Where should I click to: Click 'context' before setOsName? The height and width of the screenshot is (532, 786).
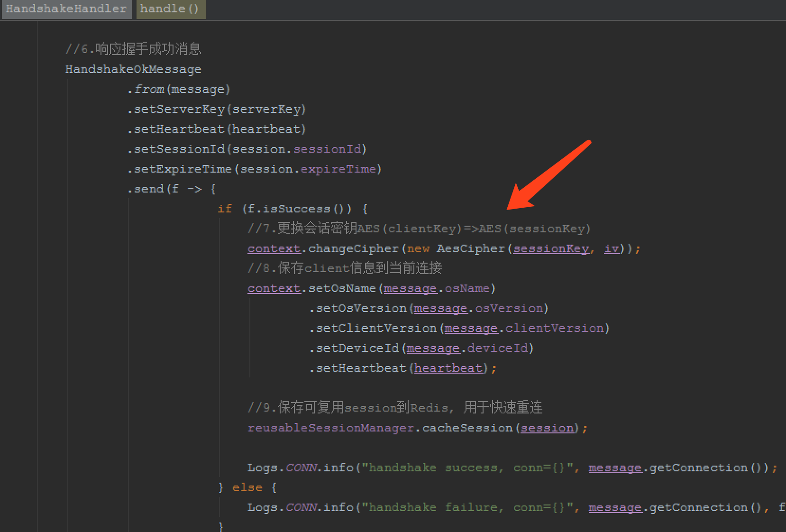[x=274, y=288]
